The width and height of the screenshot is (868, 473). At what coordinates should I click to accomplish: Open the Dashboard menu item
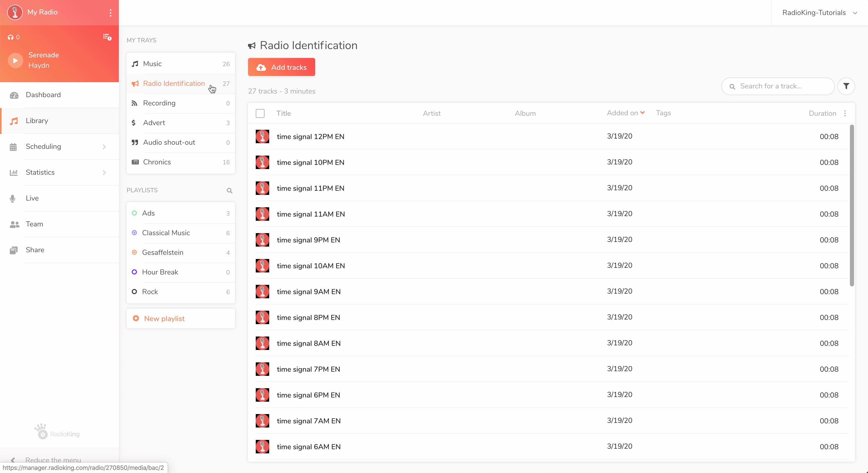[60, 95]
